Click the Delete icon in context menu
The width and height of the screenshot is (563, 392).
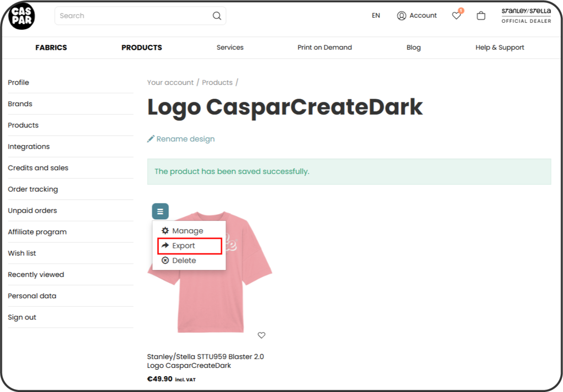(x=165, y=260)
